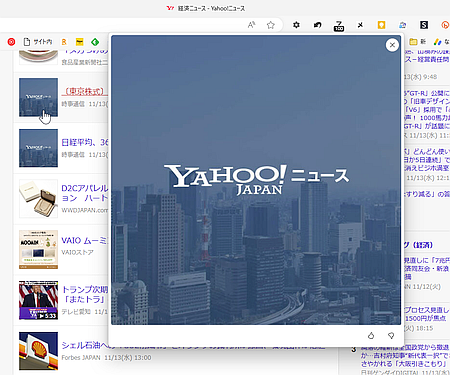The height and width of the screenshot is (375, 450).
Task: Open the extension icon with 100 badge
Action: [339, 26]
